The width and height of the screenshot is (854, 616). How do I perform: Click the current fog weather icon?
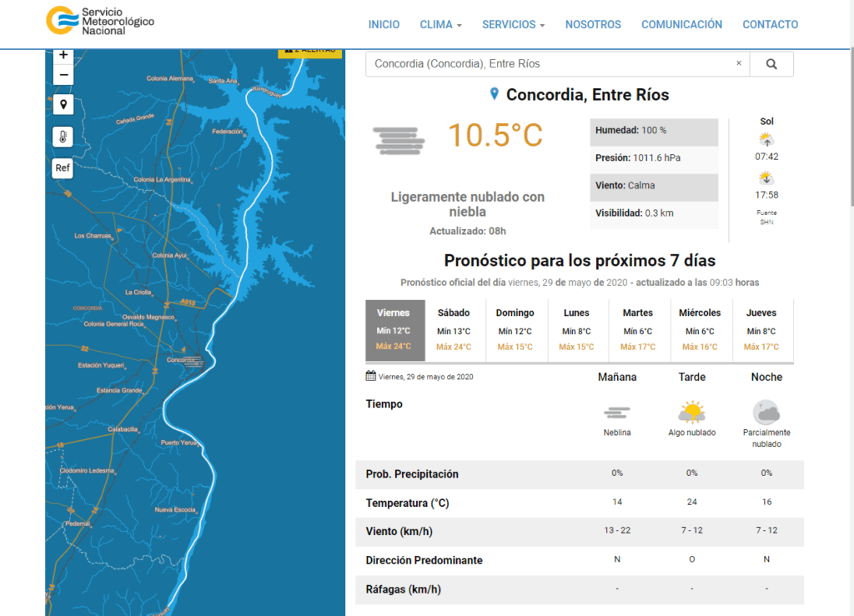[399, 141]
